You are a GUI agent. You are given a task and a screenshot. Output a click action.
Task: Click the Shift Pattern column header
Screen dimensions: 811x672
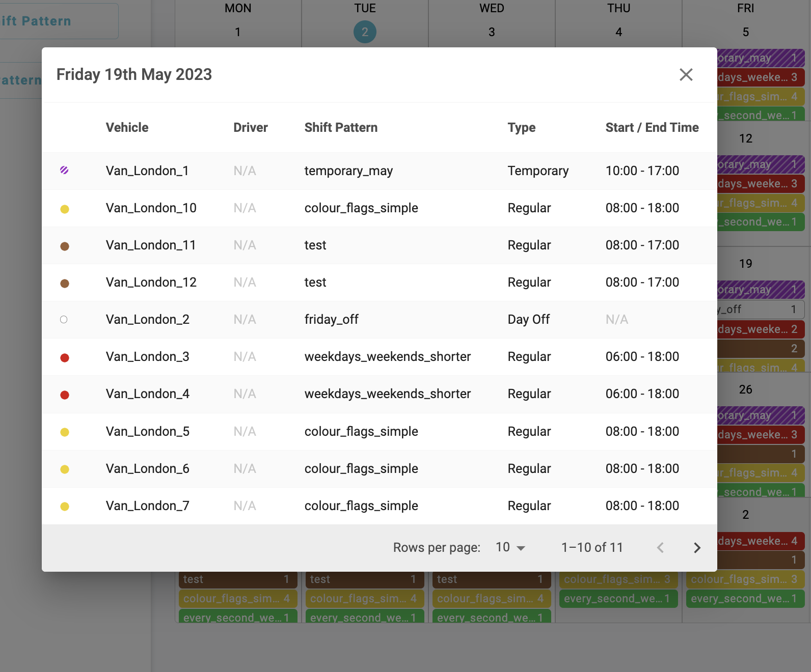coord(341,128)
